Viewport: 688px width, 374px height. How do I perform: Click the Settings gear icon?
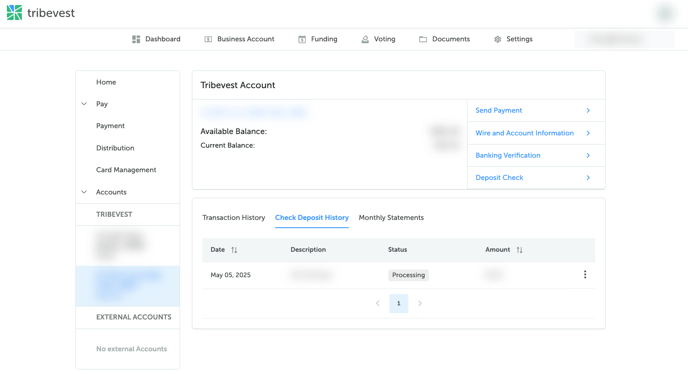click(498, 39)
